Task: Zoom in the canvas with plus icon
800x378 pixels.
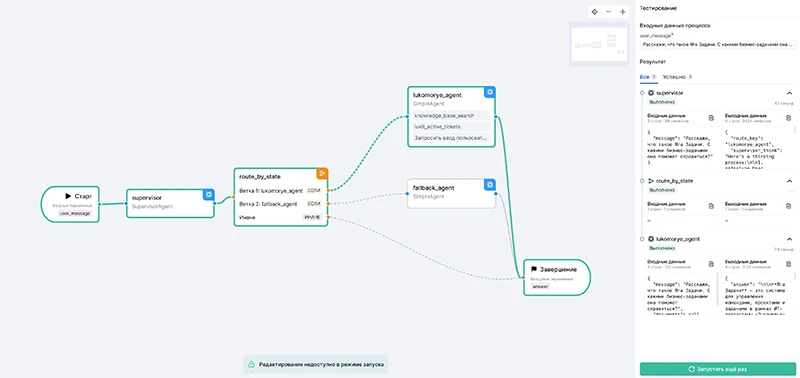Action: (x=622, y=12)
